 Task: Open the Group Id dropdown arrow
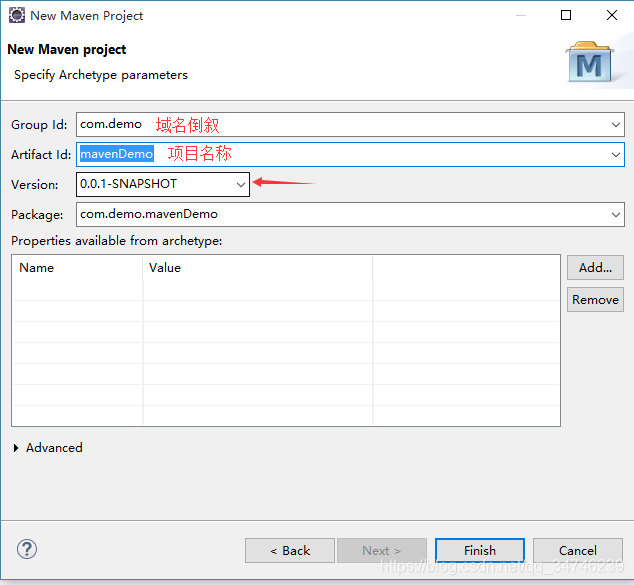coord(615,125)
